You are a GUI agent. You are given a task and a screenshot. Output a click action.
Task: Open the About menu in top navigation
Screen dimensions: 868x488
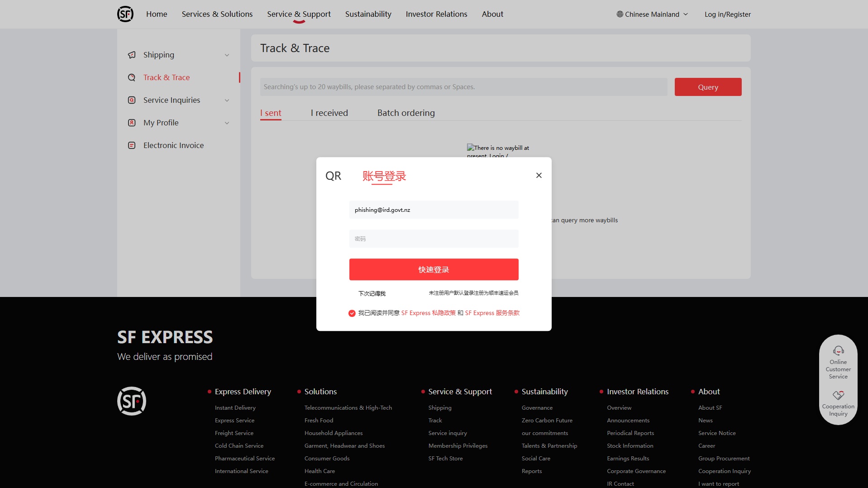pyautogui.click(x=492, y=14)
